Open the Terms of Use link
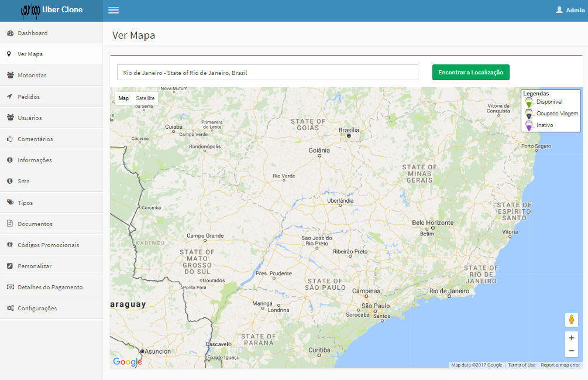 pos(522,365)
